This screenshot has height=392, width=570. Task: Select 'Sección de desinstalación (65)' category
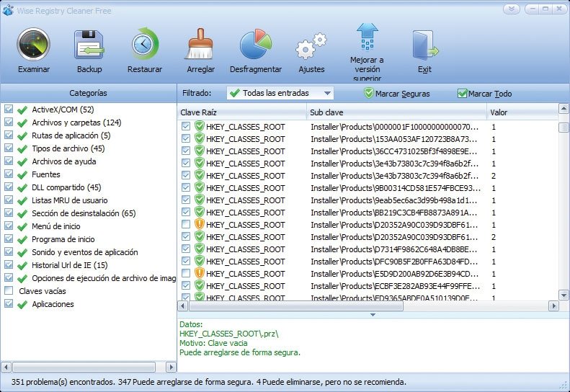coord(84,213)
